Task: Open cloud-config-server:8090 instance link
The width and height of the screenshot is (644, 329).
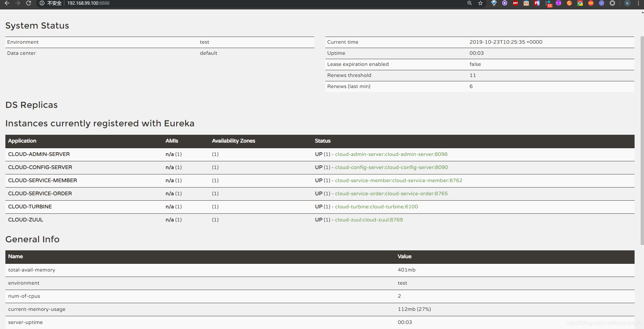Action: pos(391,167)
